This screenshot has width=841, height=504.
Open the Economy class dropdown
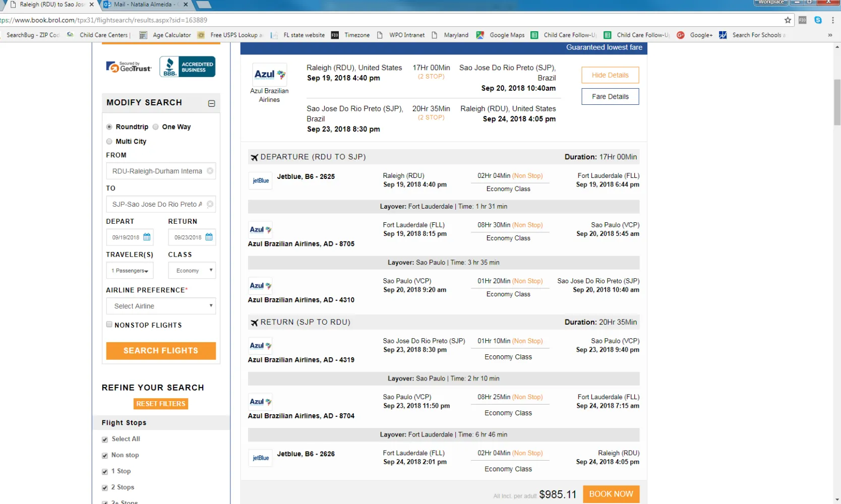pos(194,271)
